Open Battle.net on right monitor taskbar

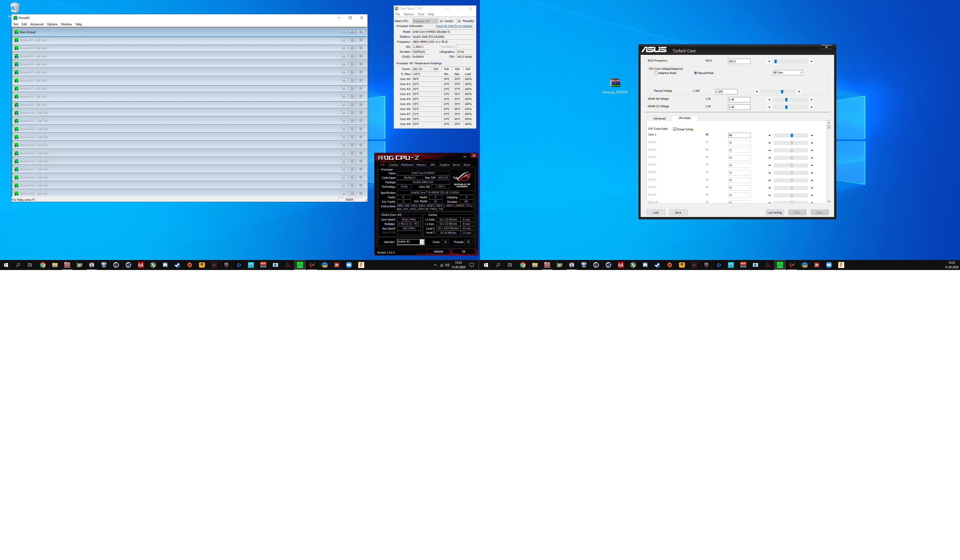point(718,265)
